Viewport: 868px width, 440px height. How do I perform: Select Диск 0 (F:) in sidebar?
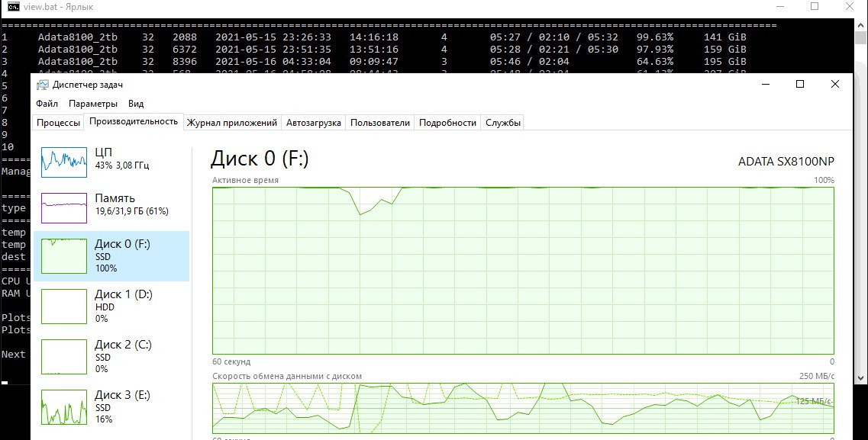pos(111,256)
